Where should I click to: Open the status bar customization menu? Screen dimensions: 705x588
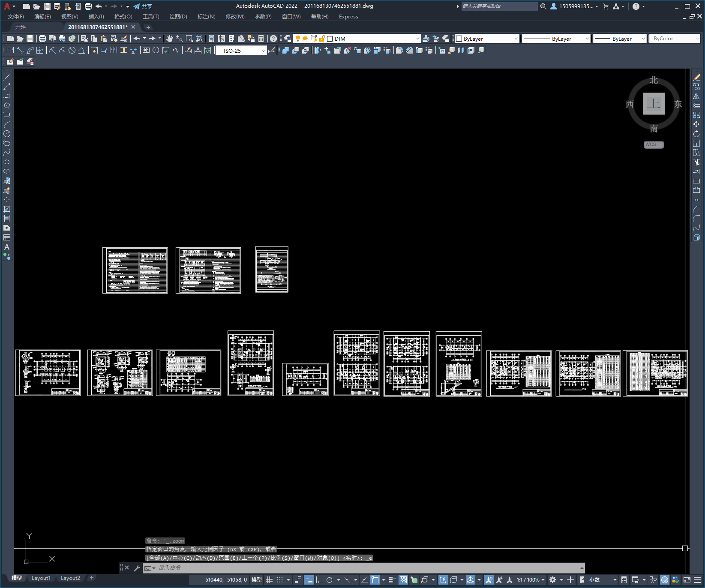tap(698, 580)
